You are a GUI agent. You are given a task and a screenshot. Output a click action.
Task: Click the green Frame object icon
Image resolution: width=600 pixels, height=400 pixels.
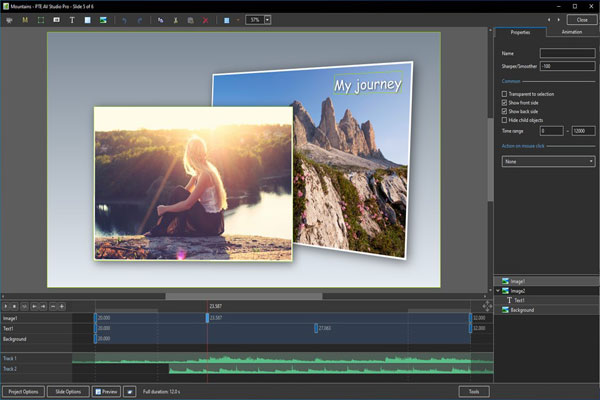tap(40, 20)
